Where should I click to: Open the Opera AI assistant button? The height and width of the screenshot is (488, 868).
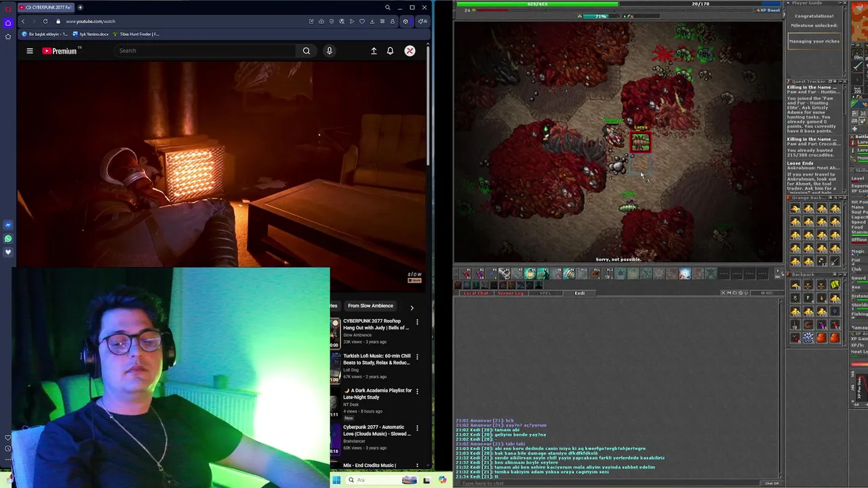click(x=422, y=21)
